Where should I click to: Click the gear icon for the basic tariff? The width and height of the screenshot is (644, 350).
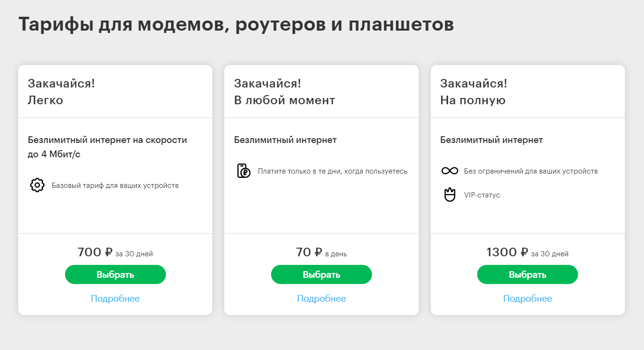tap(37, 185)
